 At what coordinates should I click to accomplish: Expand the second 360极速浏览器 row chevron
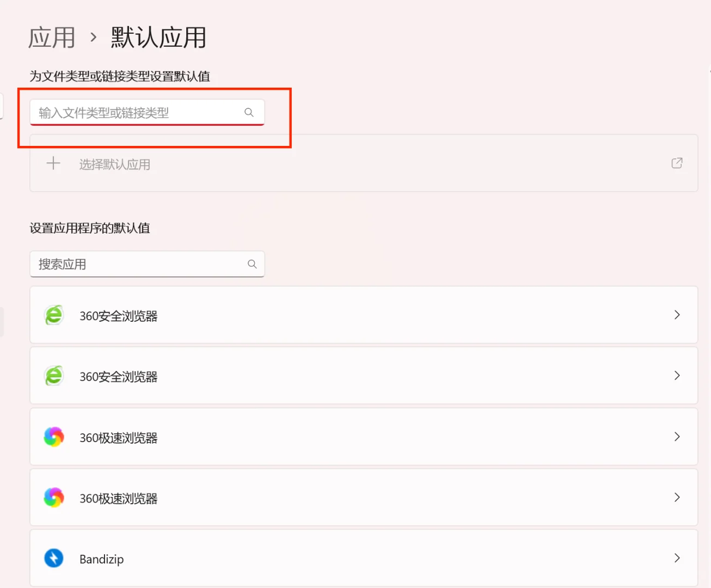pyautogui.click(x=677, y=497)
